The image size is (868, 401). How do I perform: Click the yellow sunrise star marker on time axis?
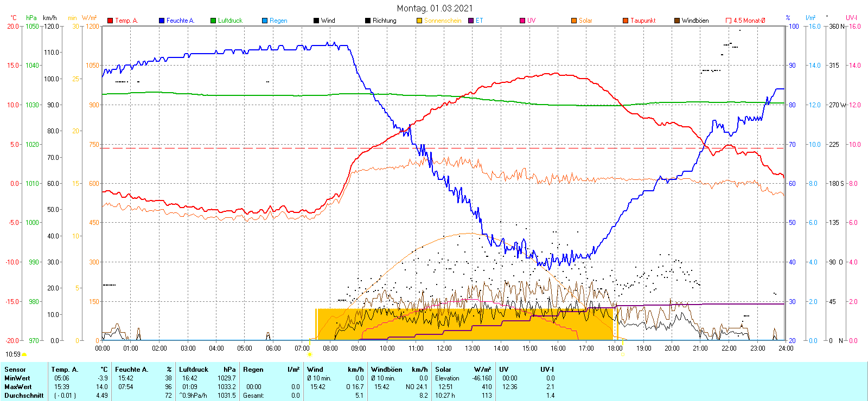(310, 354)
